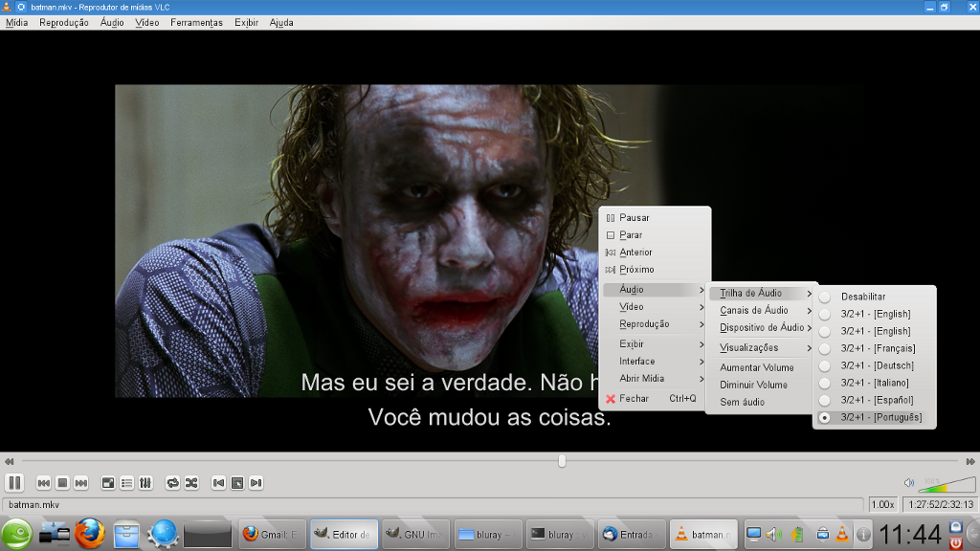Expand Exibir submenu in context menu
This screenshot has height=551, width=980.
click(655, 344)
